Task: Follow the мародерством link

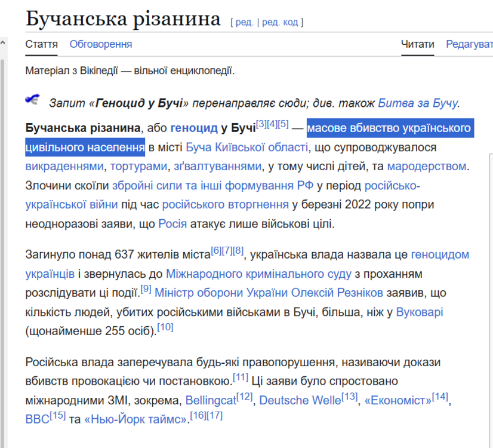Action: (x=427, y=166)
